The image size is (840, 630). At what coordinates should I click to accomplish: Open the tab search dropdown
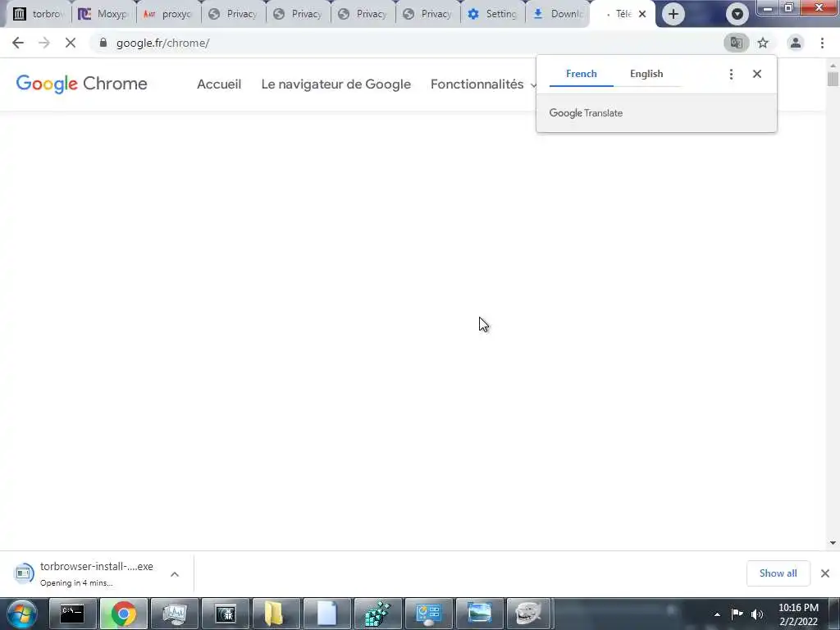[737, 14]
